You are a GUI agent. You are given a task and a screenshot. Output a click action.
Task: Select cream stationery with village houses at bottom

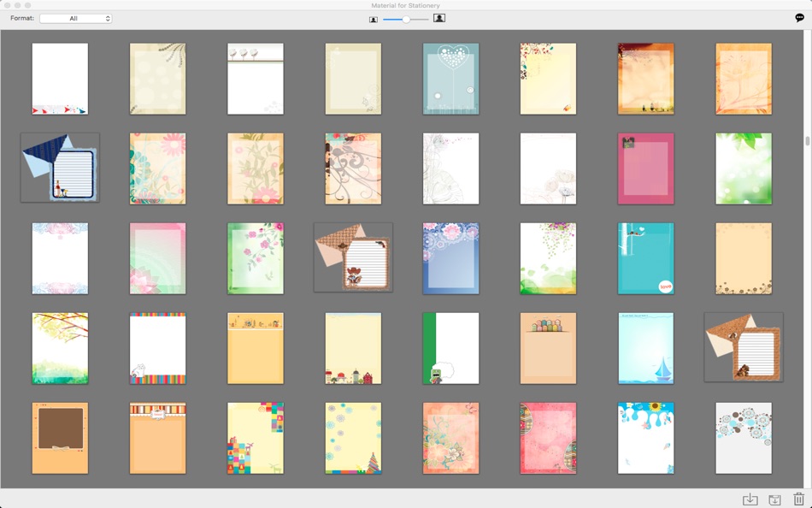click(353, 348)
